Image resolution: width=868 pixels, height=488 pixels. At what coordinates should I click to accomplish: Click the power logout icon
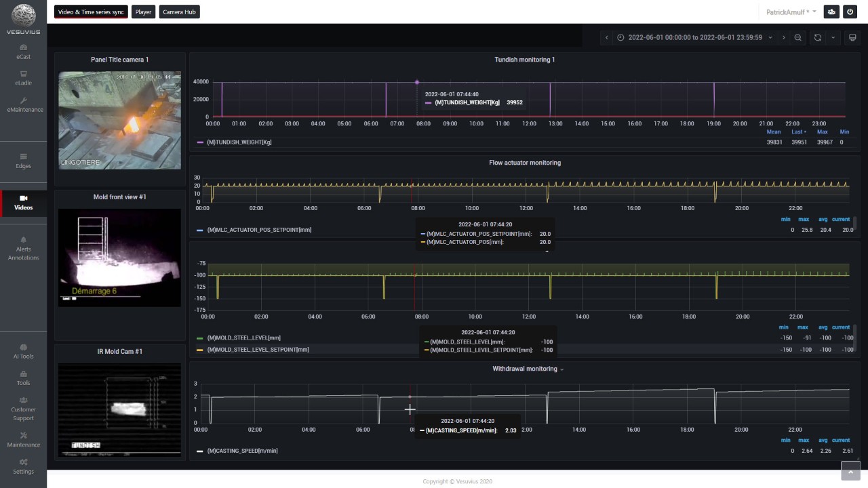coord(851,12)
